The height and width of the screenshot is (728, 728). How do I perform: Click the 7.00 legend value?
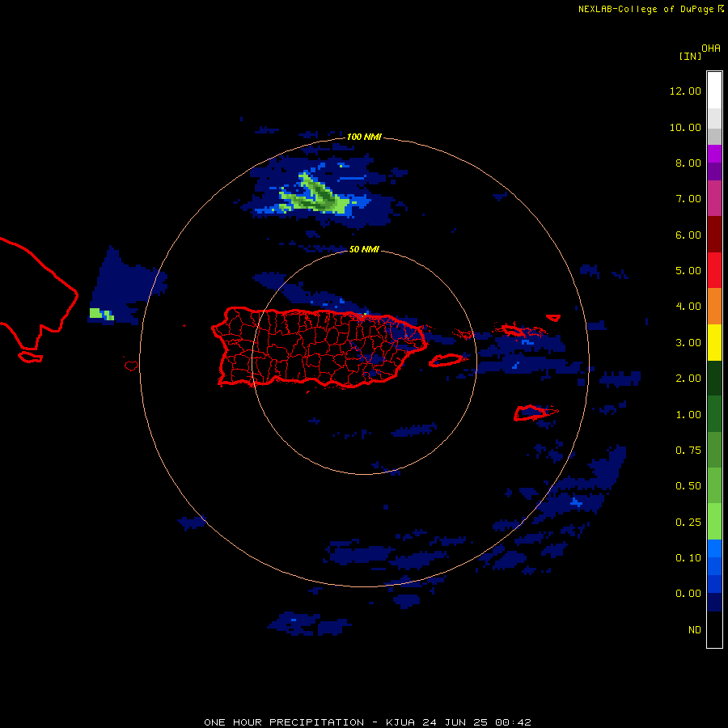tap(688, 199)
